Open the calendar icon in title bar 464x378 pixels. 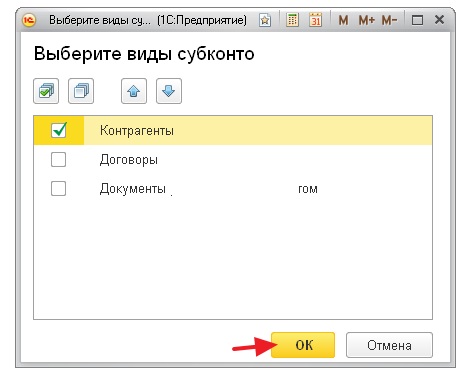tap(315, 20)
